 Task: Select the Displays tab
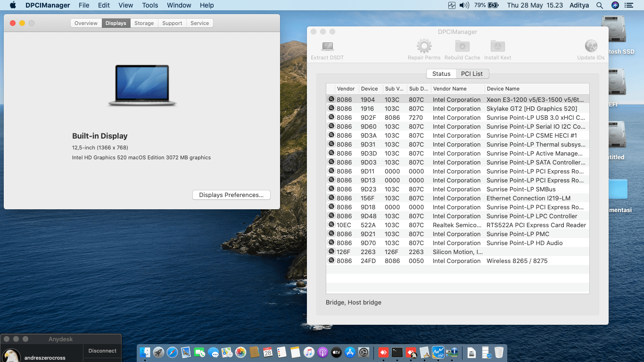[116, 23]
